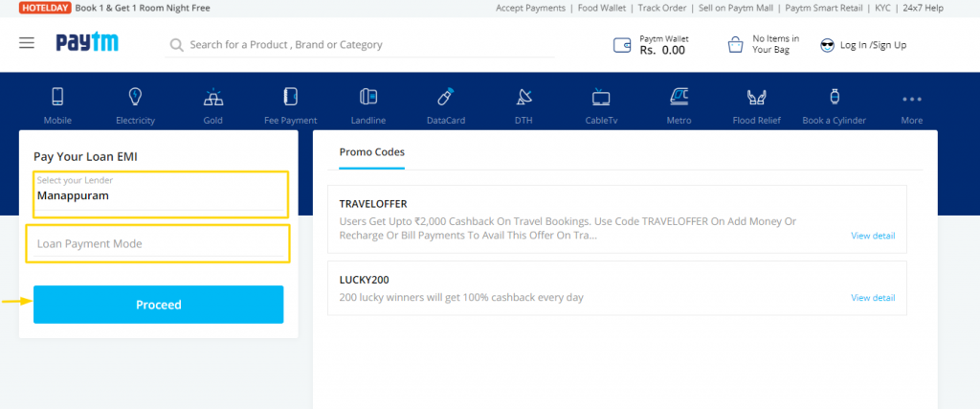This screenshot has height=409, width=980.
Task: Open the More categories dots
Action: (912, 99)
